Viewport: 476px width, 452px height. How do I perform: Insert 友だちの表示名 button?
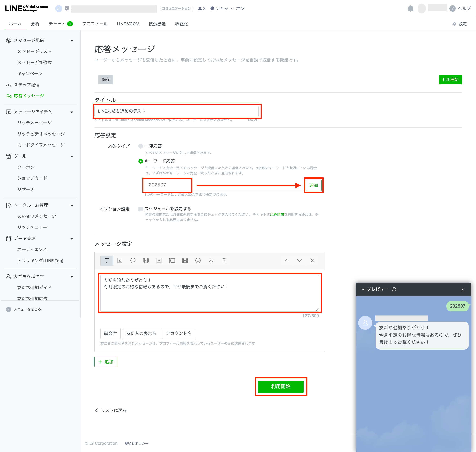[141, 333]
